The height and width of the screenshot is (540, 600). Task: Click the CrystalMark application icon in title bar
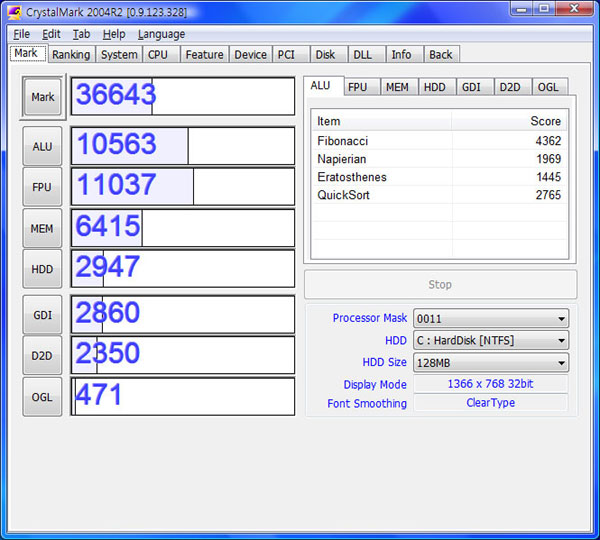point(14,12)
